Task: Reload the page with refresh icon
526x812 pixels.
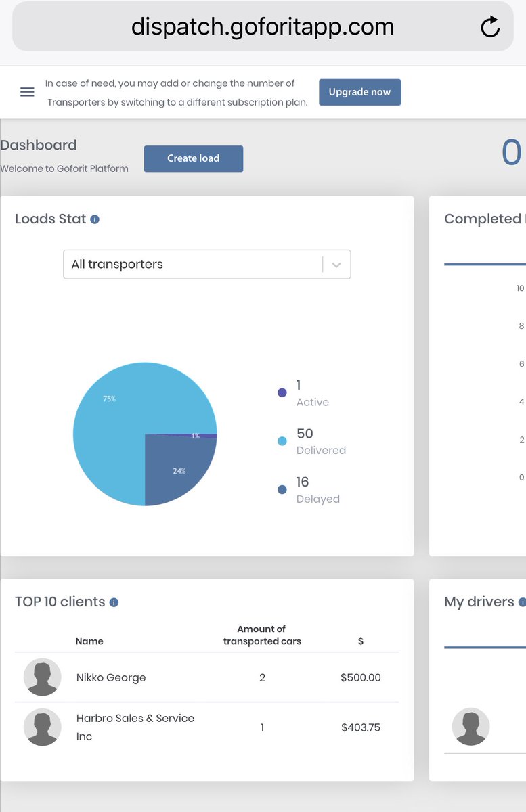Action: click(489, 27)
